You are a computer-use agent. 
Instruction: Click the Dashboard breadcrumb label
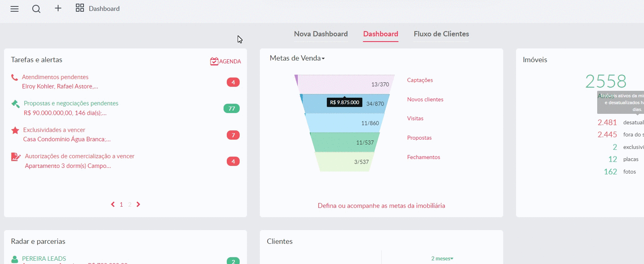[x=104, y=8]
